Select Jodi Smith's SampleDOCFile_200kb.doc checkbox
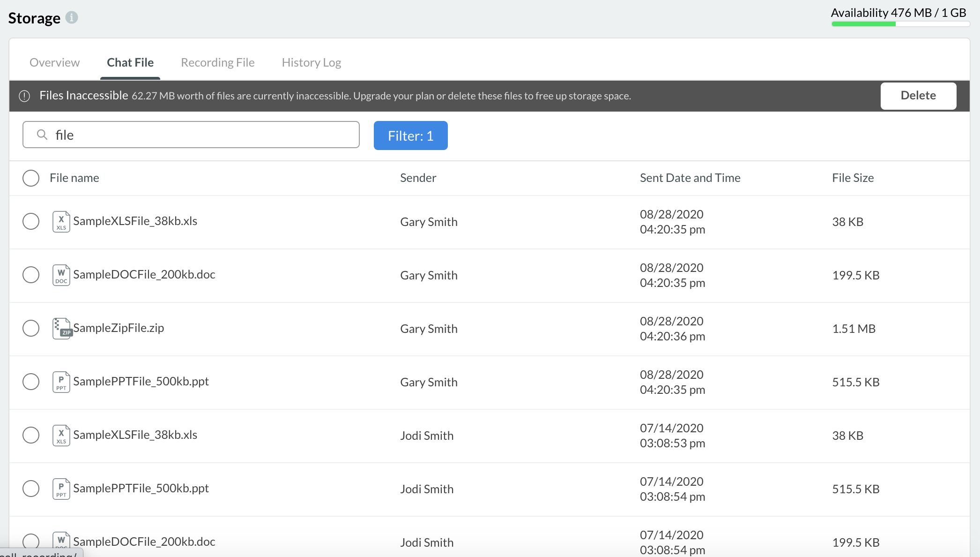 [31, 542]
